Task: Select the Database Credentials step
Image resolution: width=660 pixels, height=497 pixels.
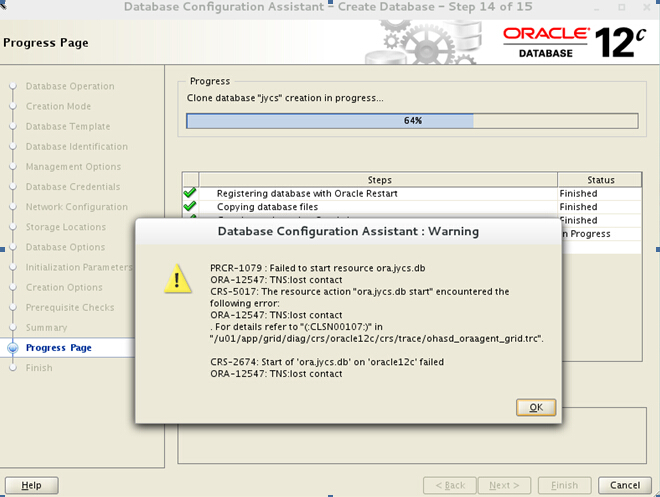Action: click(73, 187)
